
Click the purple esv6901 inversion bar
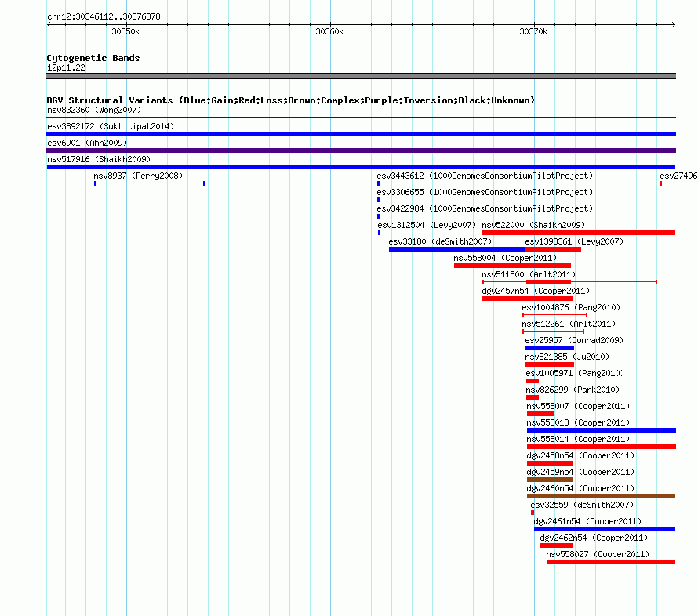pyautogui.click(x=361, y=150)
